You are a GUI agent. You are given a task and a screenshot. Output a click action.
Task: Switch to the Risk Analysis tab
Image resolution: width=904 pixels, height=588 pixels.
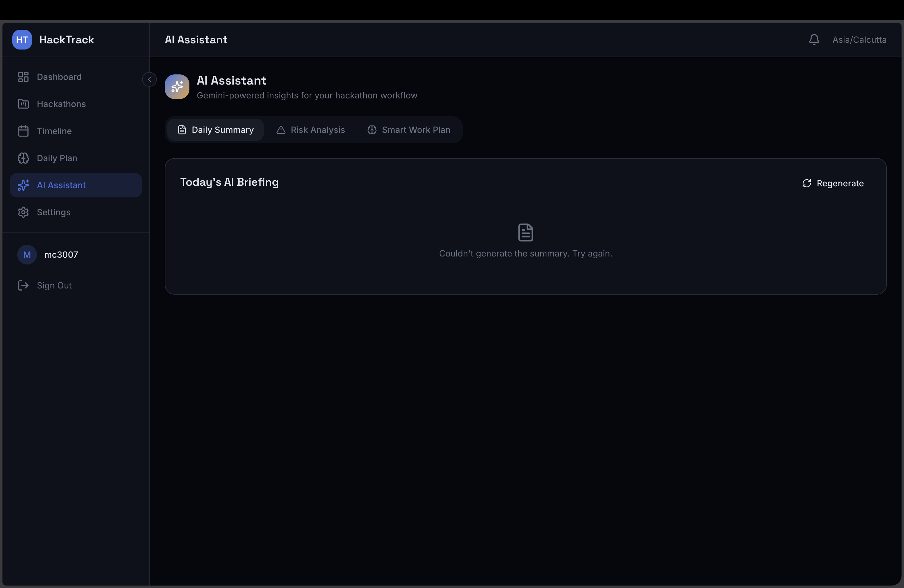(x=311, y=130)
